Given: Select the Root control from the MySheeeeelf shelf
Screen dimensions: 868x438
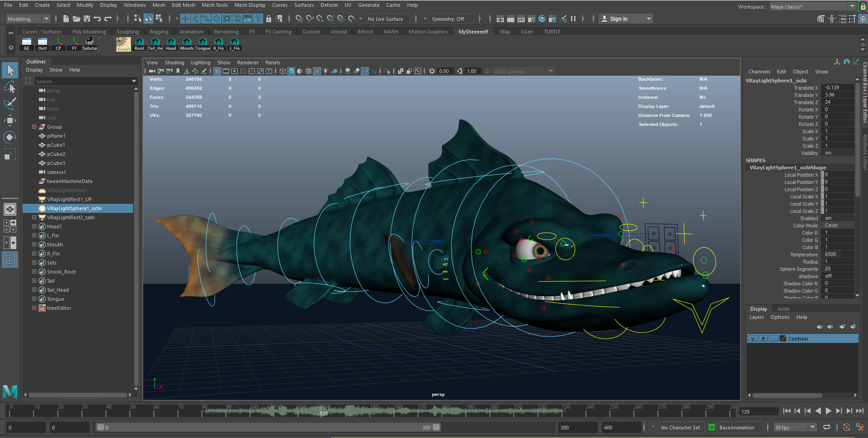Looking at the screenshot, I should click(x=139, y=44).
